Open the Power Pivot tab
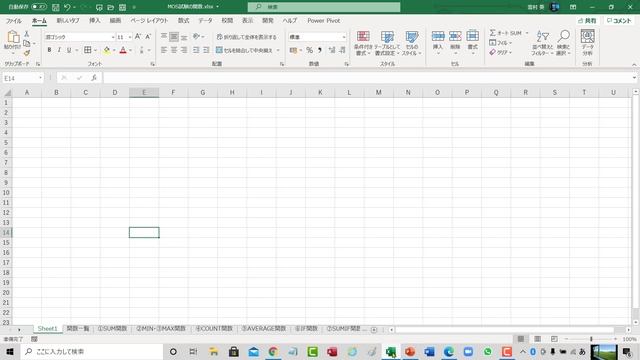The width and height of the screenshot is (640, 360). click(324, 20)
